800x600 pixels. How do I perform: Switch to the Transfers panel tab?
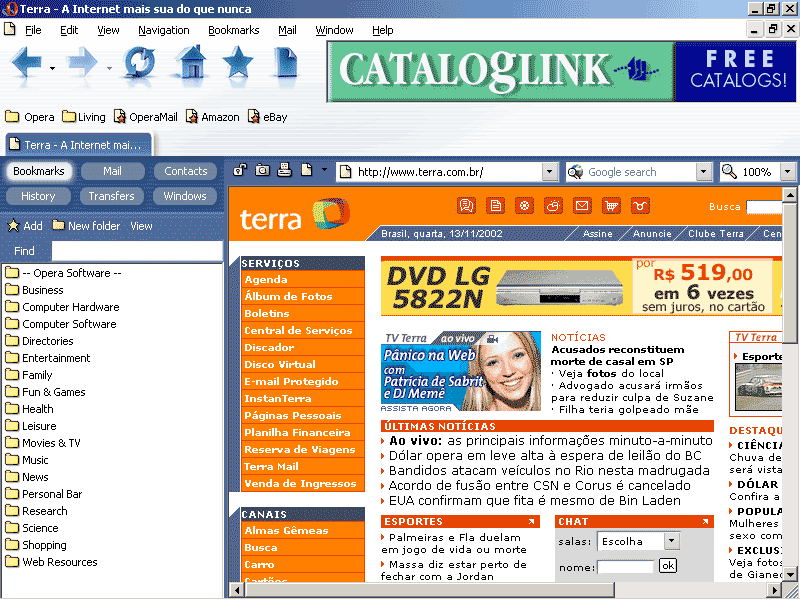point(111,196)
